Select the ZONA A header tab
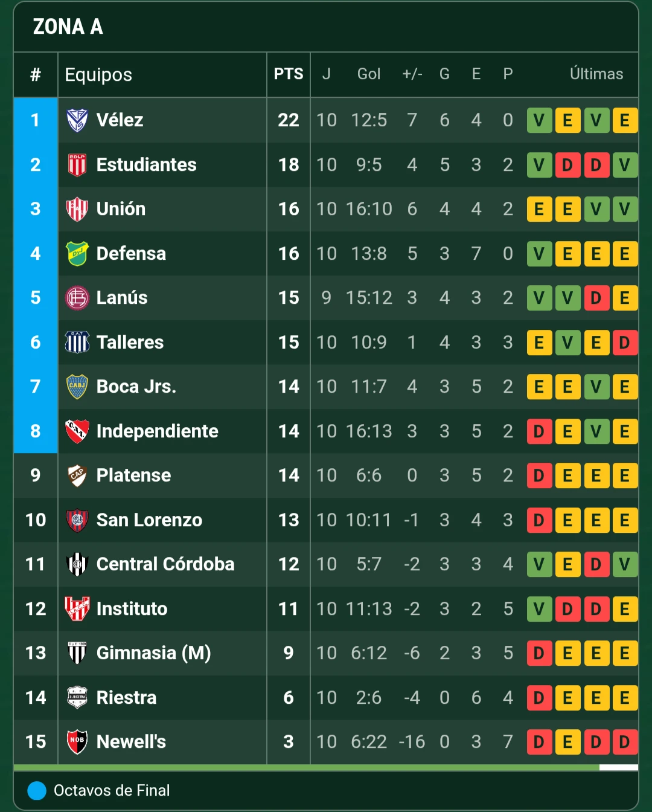Viewport: 652px width, 812px height. click(x=68, y=27)
